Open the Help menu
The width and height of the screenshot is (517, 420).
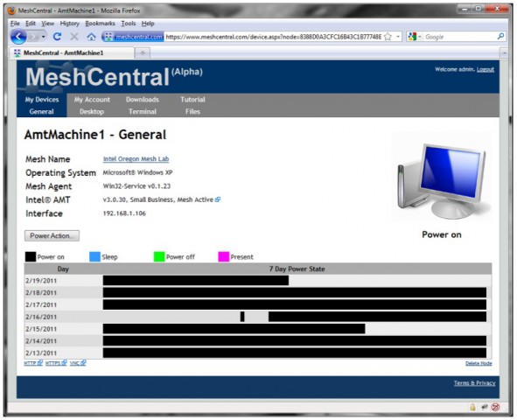pos(148,24)
